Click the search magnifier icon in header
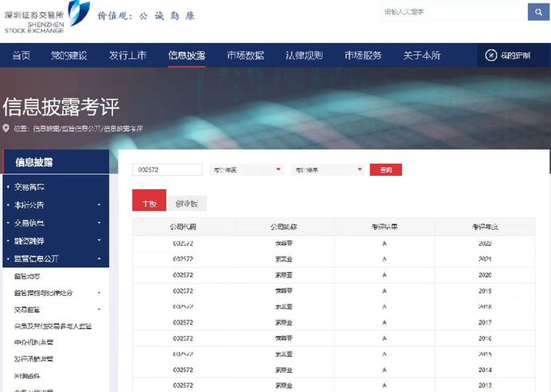551x392 pixels. click(537, 12)
